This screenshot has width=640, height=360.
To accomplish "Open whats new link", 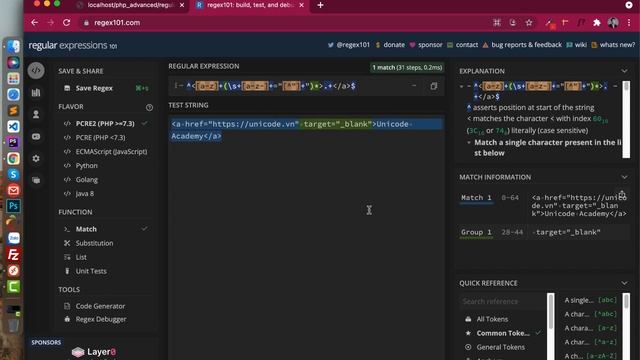I will [x=613, y=45].
